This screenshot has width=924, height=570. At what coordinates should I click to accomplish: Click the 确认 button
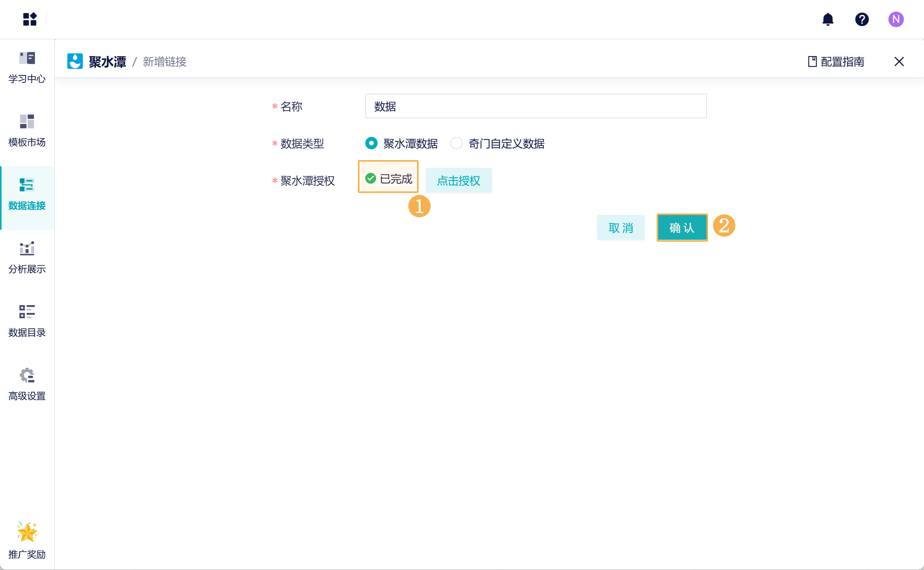(x=682, y=228)
